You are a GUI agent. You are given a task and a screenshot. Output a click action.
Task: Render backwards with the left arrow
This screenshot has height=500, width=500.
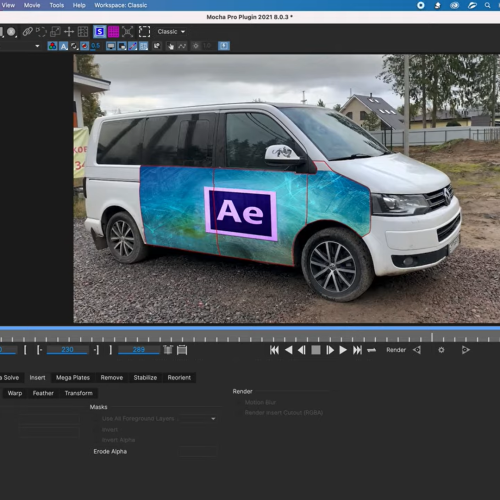[x=417, y=350]
